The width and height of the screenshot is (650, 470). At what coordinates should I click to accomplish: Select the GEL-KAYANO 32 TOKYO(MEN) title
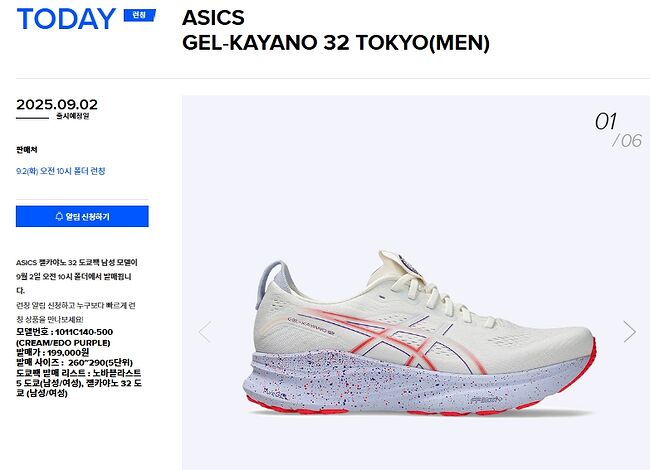click(336, 43)
